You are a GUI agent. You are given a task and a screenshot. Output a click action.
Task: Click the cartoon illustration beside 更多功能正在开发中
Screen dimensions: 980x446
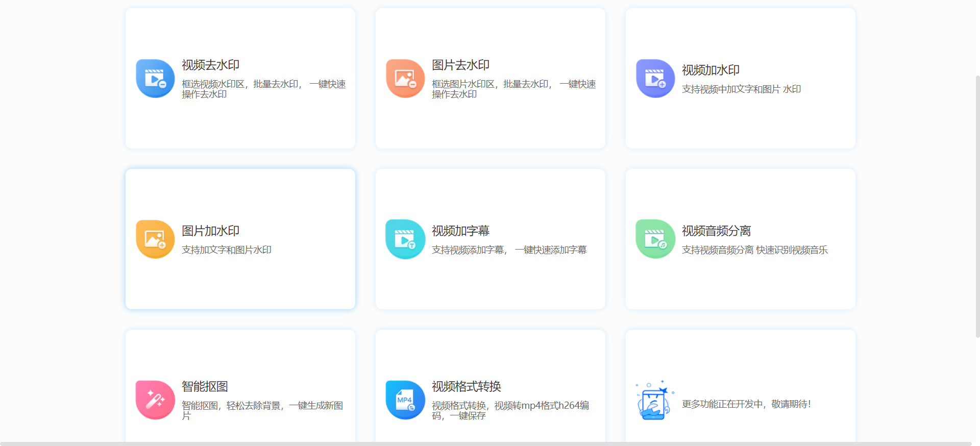655,400
